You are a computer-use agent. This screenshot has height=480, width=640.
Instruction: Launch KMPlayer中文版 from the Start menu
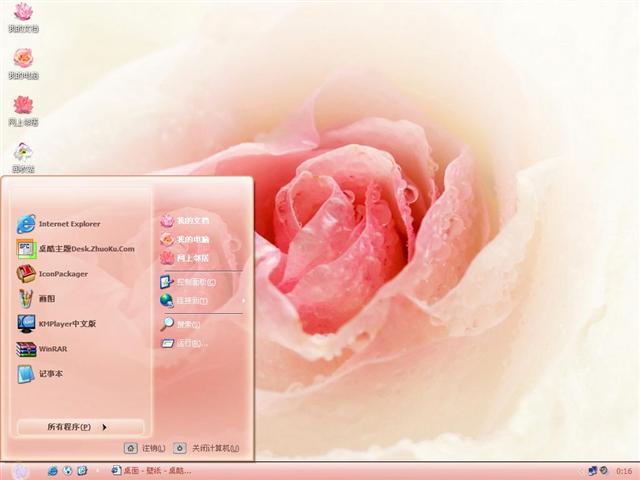(x=66, y=324)
